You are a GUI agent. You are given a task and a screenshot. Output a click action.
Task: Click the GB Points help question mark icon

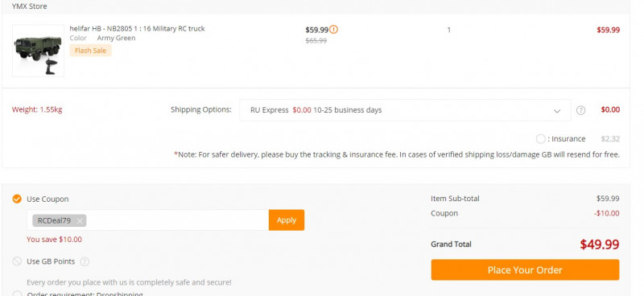click(85, 261)
